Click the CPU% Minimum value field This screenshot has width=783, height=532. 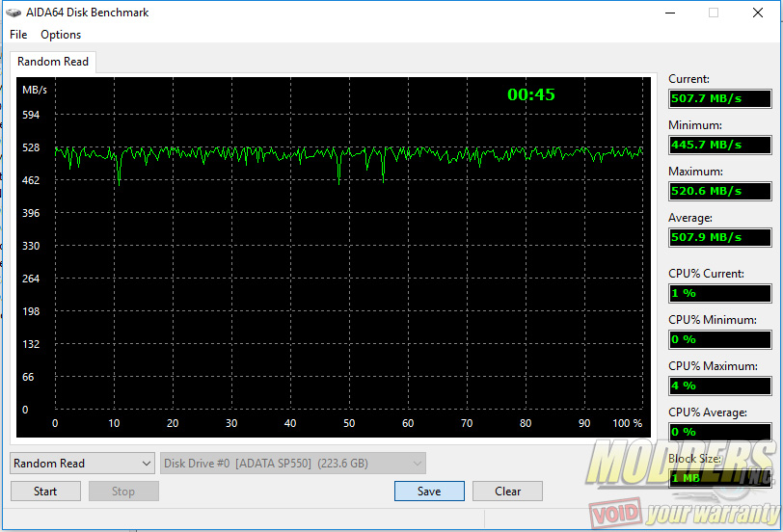tap(719, 339)
